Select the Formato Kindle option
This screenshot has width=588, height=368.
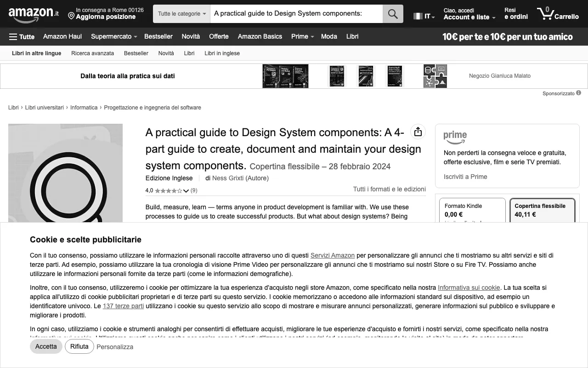472,211
